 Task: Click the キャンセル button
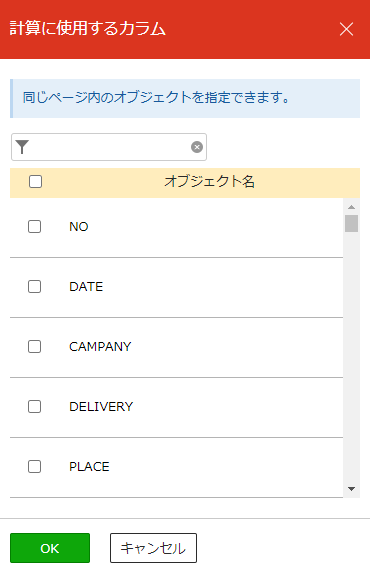coord(153,548)
